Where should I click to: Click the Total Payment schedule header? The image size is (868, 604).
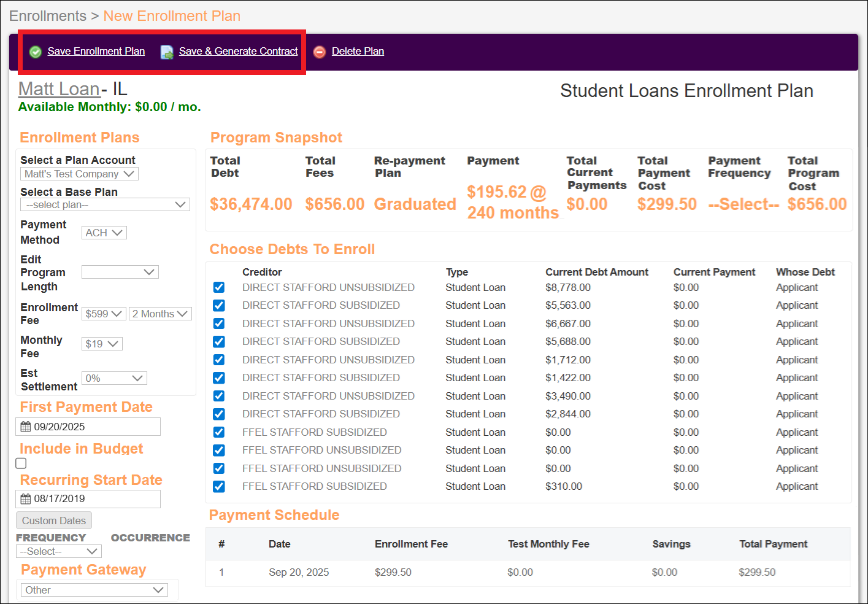[774, 544]
